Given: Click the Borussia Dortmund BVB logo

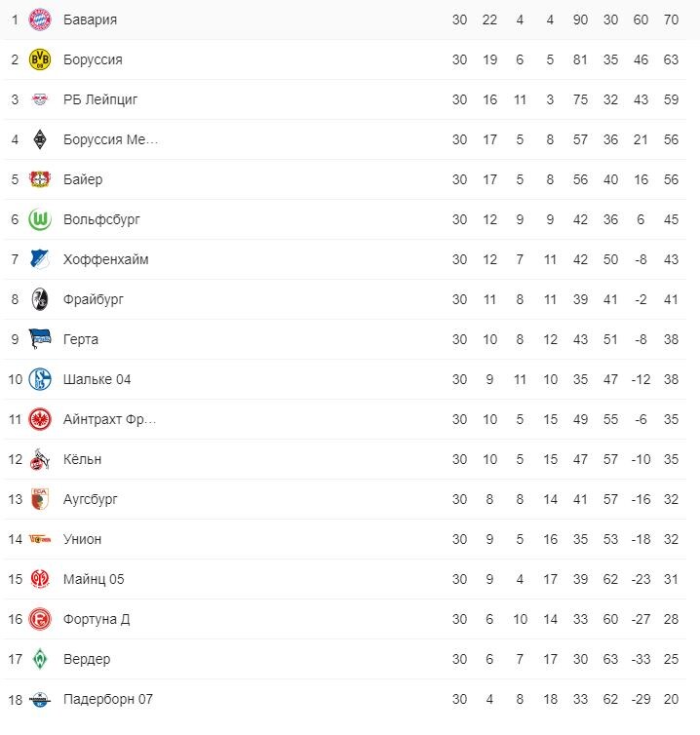Looking at the screenshot, I should coord(40,59).
